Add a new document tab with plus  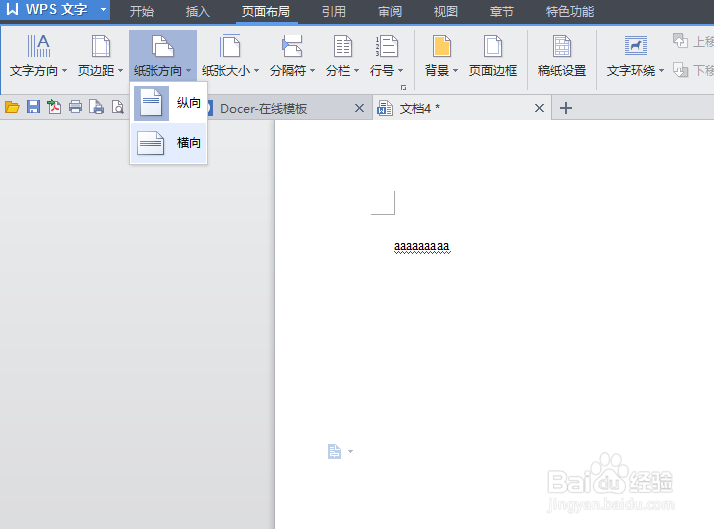[566, 108]
